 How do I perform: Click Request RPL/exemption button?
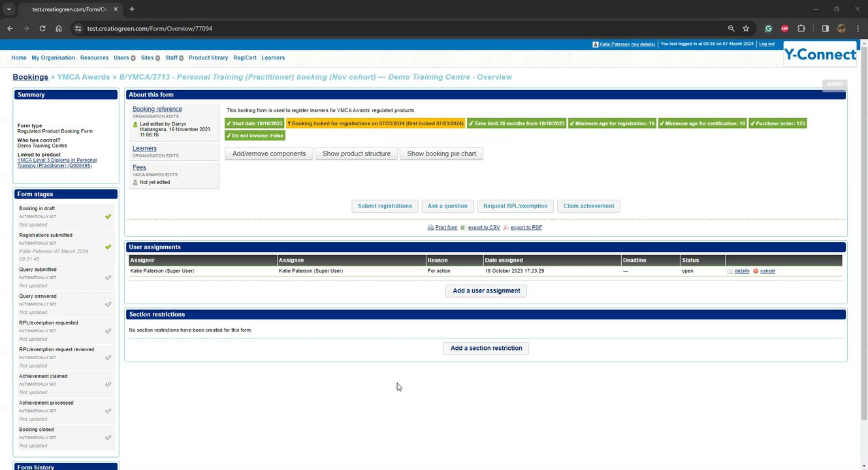pos(515,206)
